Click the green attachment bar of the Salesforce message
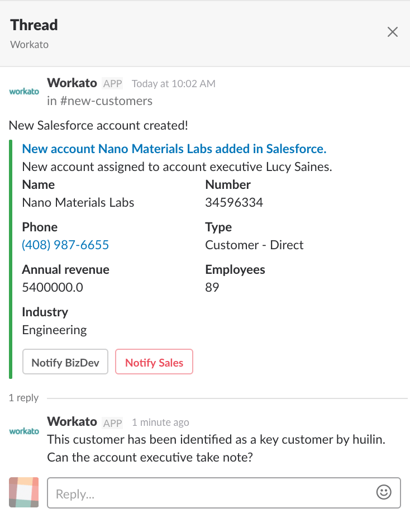Screen dimensions: 410x532 click(x=11, y=257)
